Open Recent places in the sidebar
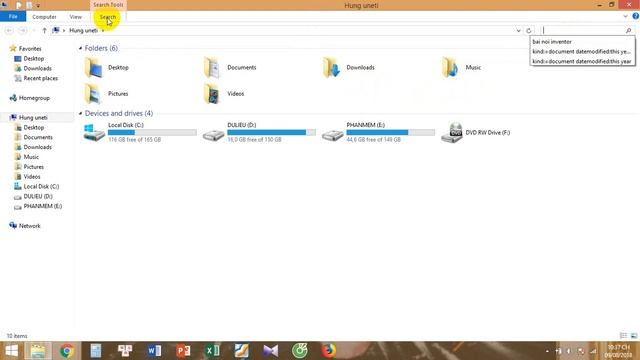Screen dimensions: 640x360 tap(40, 78)
